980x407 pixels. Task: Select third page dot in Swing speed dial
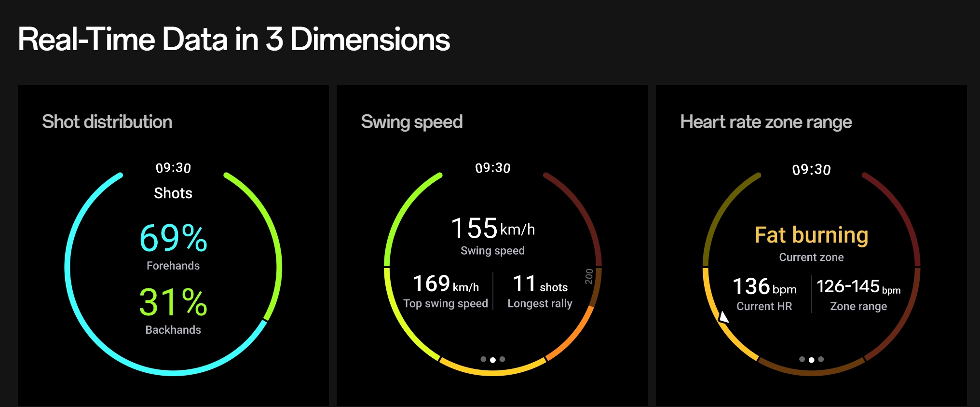pyautogui.click(x=502, y=359)
